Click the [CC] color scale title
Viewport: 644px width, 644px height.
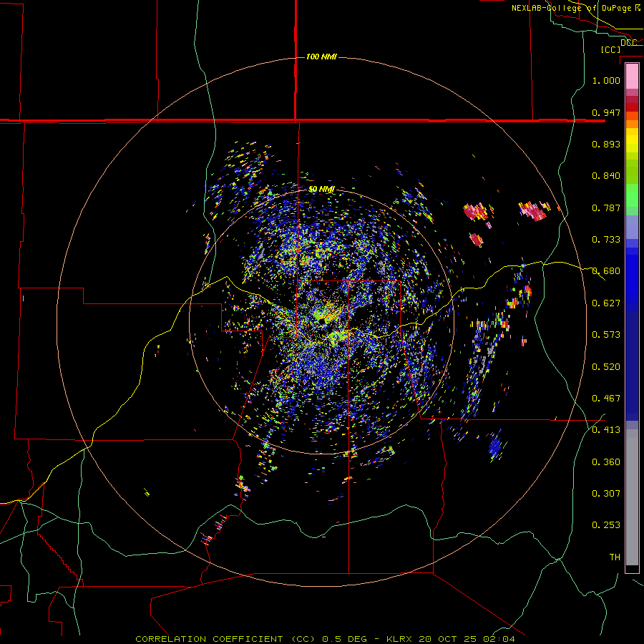point(610,49)
